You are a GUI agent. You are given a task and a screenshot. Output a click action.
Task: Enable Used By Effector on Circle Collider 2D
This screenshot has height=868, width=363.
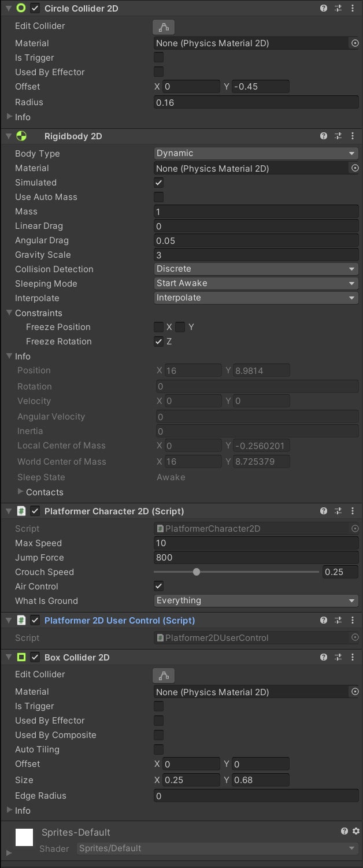(x=158, y=72)
